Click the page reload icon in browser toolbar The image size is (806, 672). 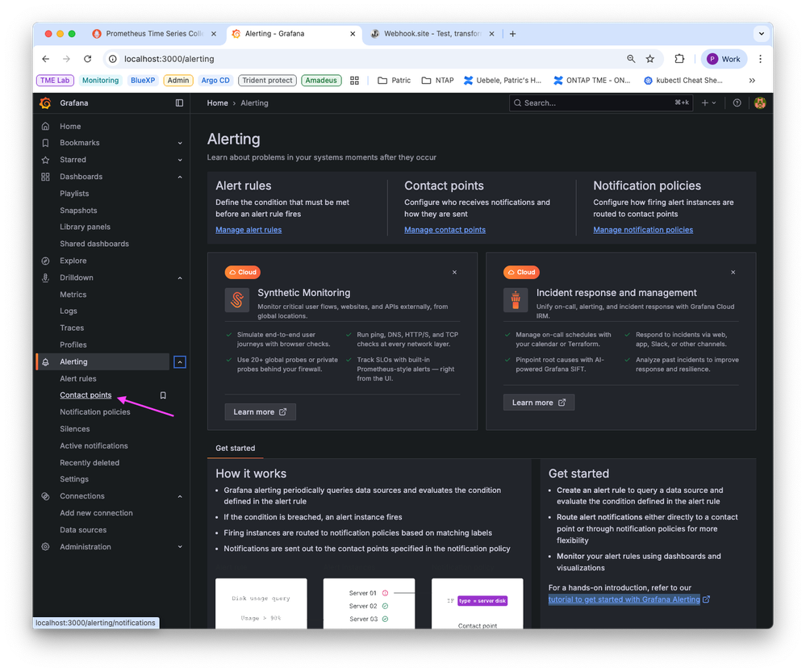click(x=88, y=58)
